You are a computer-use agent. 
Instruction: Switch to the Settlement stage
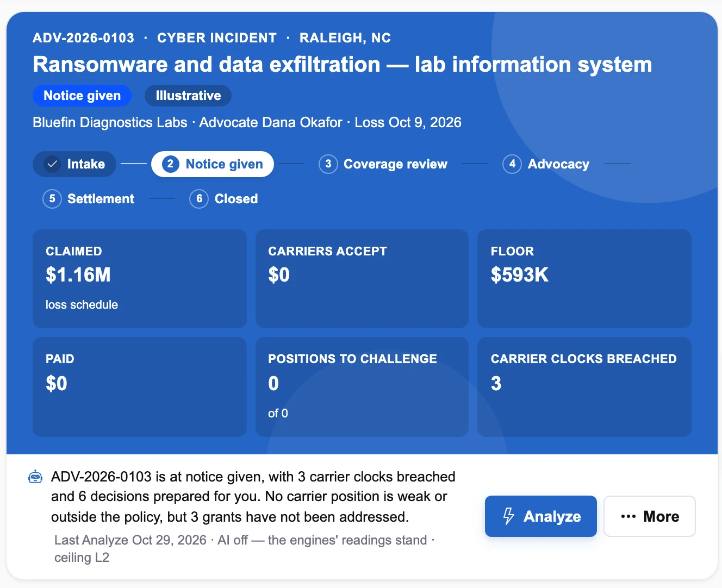88,199
